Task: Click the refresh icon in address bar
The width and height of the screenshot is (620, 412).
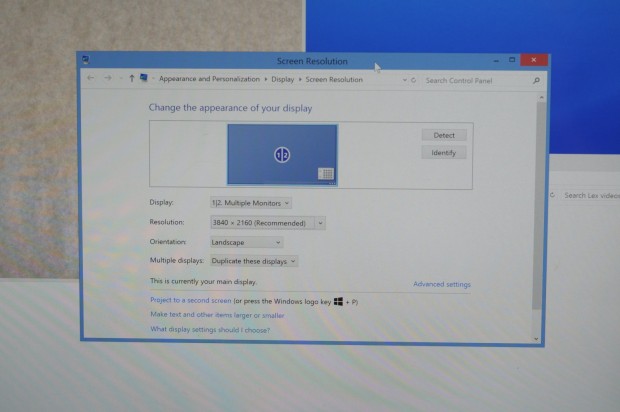Action: coord(414,80)
